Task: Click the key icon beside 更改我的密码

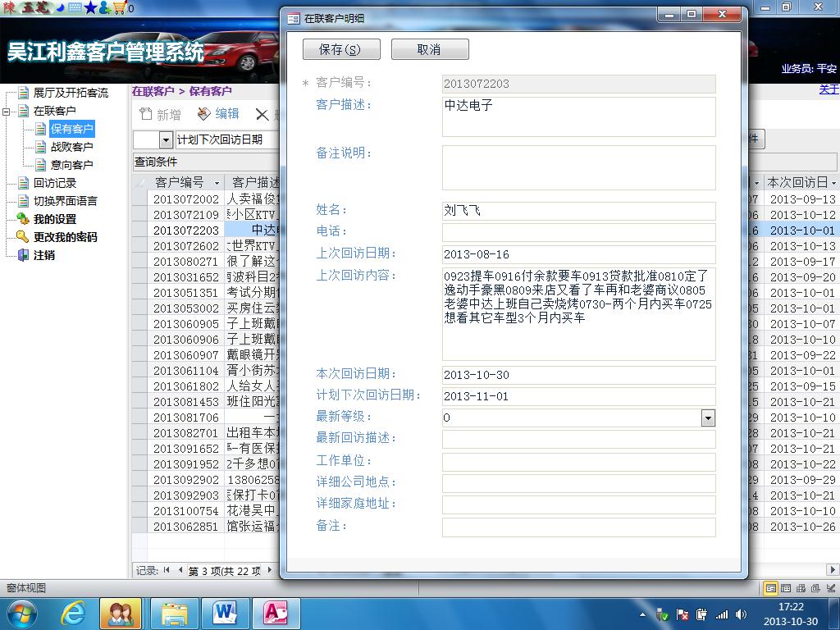Action: pyautogui.click(x=22, y=236)
